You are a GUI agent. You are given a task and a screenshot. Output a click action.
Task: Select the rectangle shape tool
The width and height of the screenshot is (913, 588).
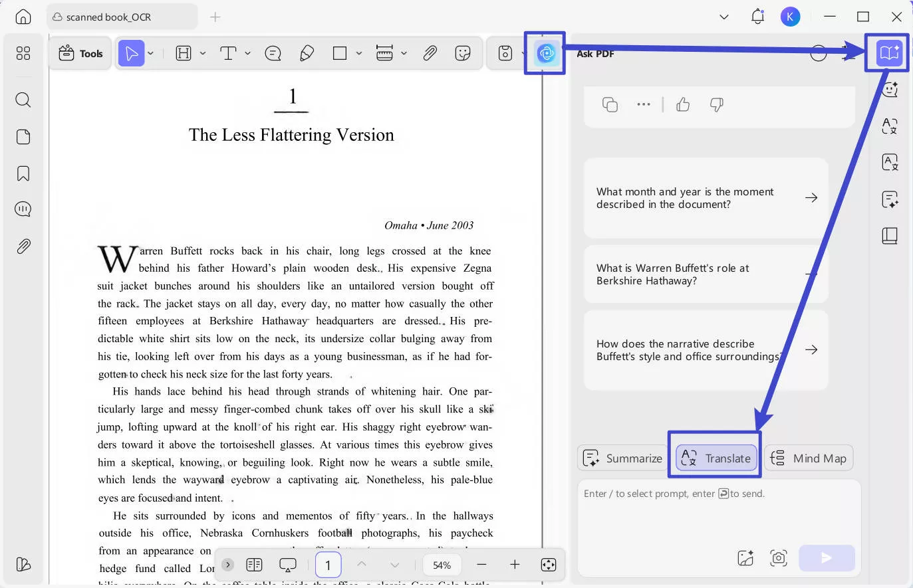pos(340,53)
